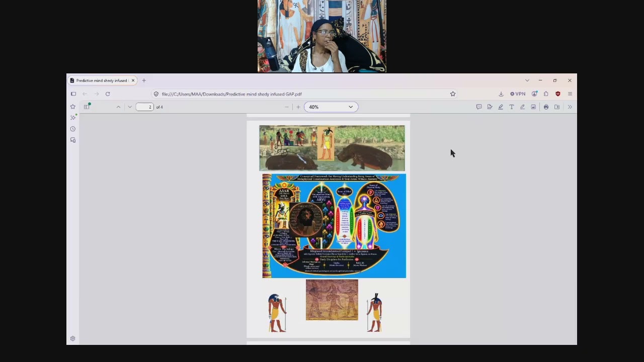Screen dimensions: 644x362
Task: Open the bookmarks sidebar panel
Action: [73, 107]
